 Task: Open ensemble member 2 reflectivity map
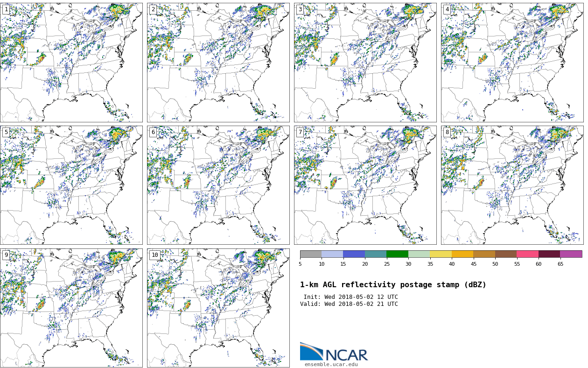coord(218,63)
